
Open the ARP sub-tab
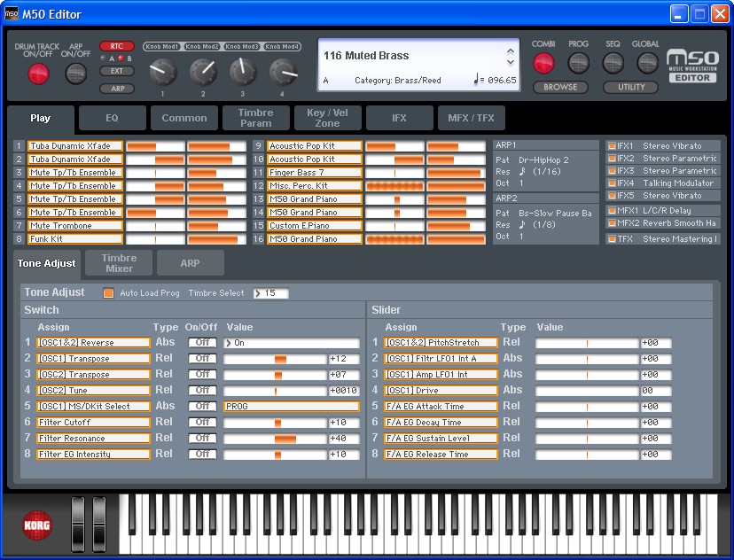tap(190, 263)
